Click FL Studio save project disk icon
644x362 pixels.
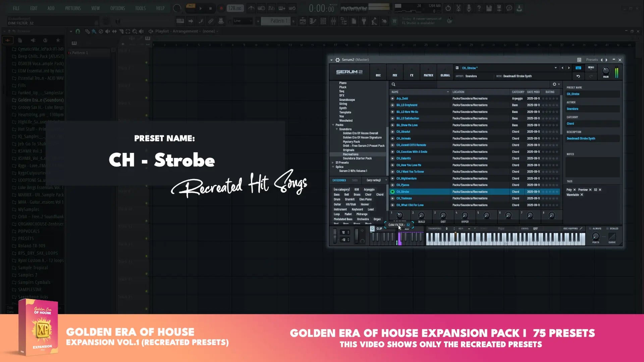(x=489, y=8)
